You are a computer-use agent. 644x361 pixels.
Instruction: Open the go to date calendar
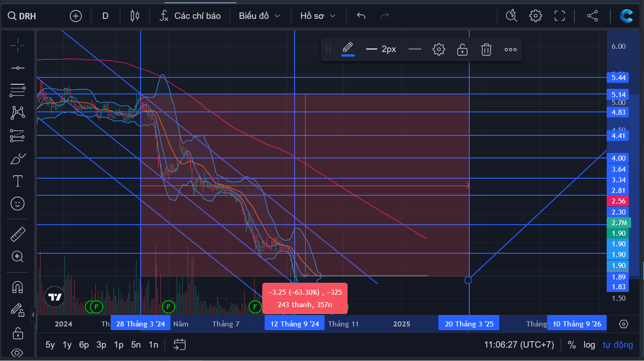180,344
